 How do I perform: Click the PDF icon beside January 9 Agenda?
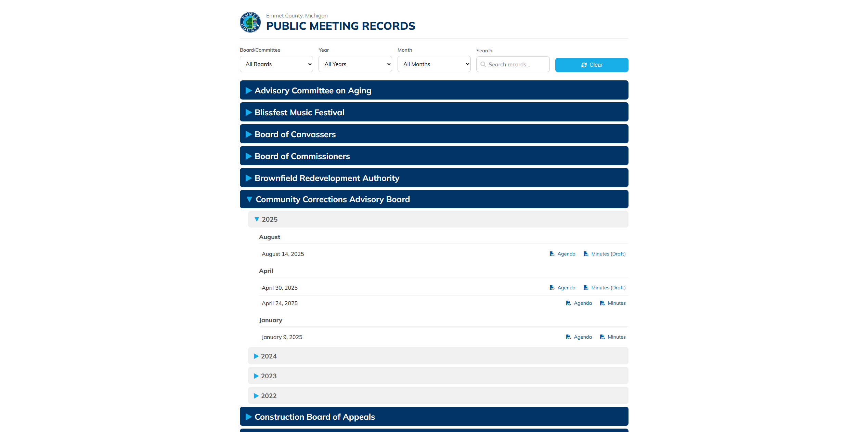click(568, 337)
